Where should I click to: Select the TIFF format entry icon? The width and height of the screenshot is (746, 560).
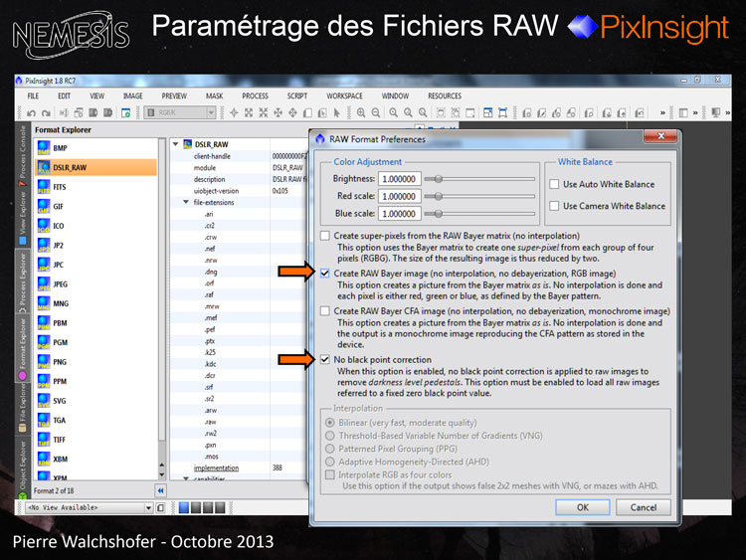click(44, 440)
